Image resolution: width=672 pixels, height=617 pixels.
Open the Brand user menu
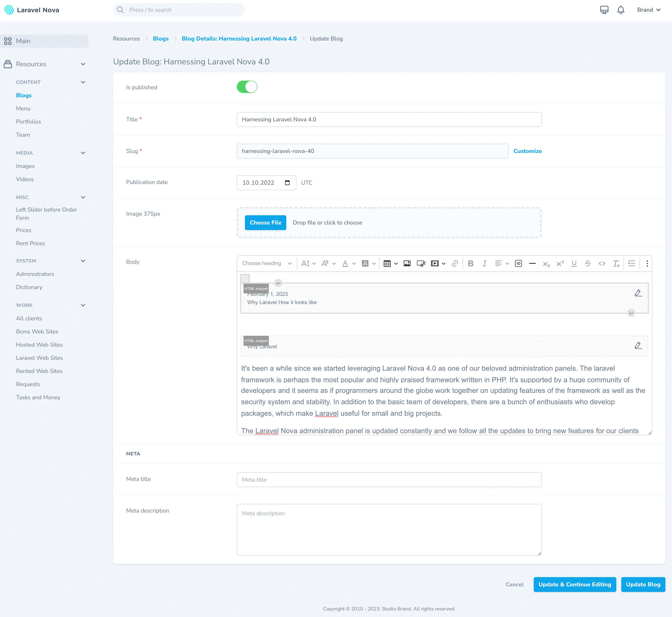[648, 10]
